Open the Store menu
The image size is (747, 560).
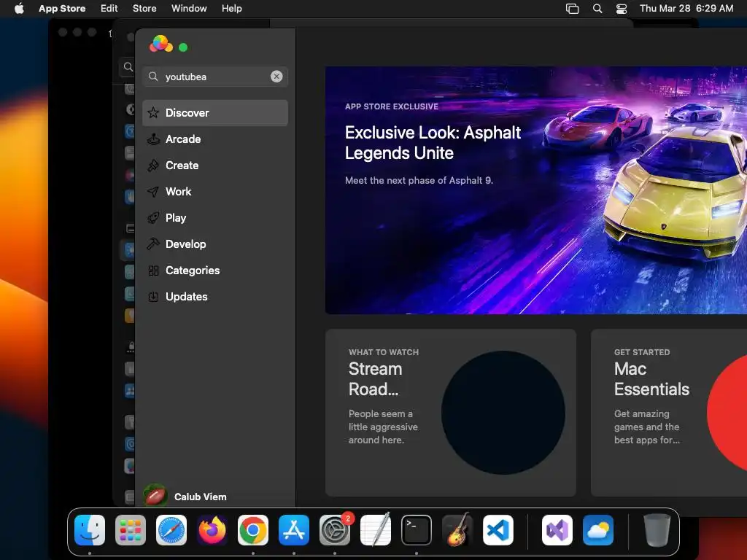click(144, 8)
